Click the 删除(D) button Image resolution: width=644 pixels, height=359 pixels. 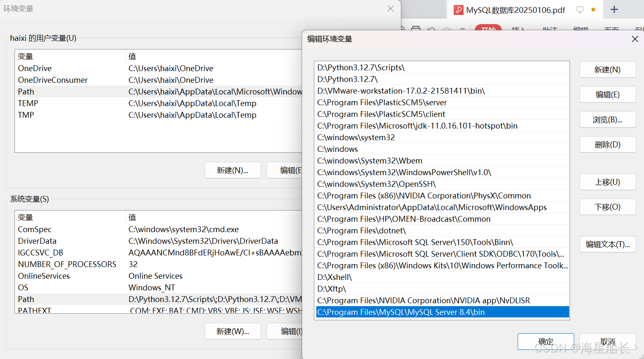(x=607, y=144)
